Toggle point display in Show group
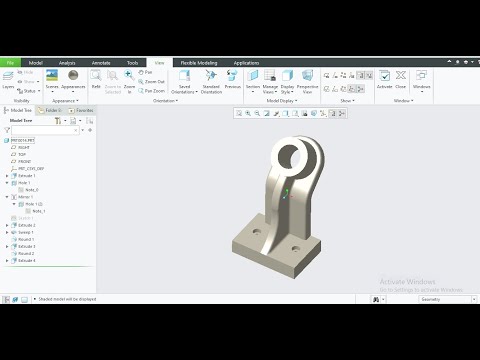The height and width of the screenshot is (360, 480). tap(343, 76)
